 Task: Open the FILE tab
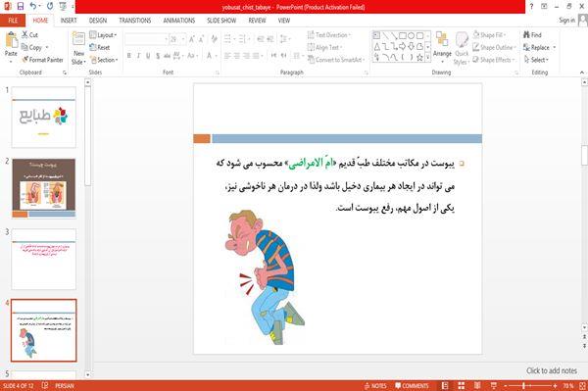(x=13, y=21)
